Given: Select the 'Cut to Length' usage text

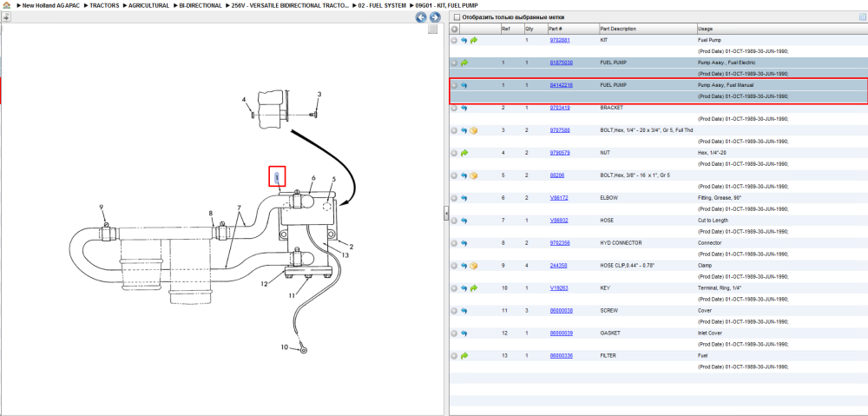Looking at the screenshot, I should click(713, 221).
